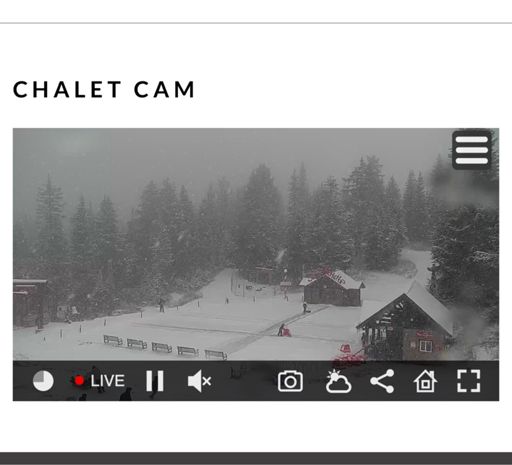
Task: Click the small cabin with red sign
Action: 333,288
